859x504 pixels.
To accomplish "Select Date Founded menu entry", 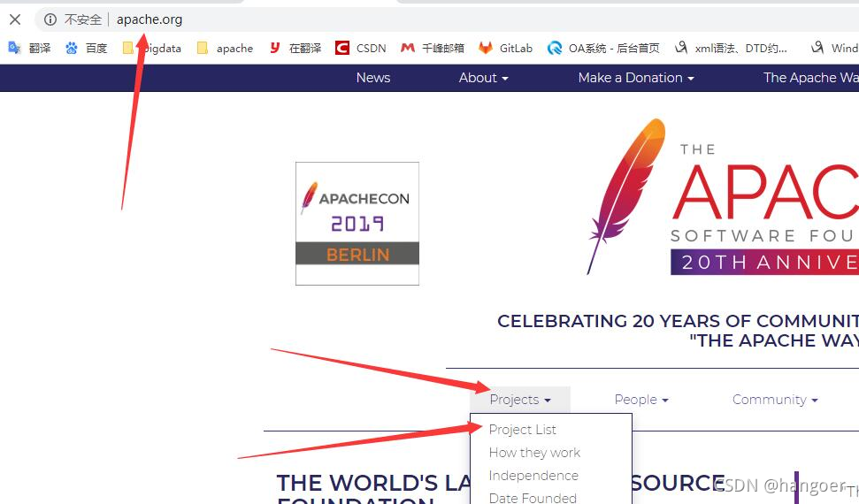I will (x=533, y=498).
